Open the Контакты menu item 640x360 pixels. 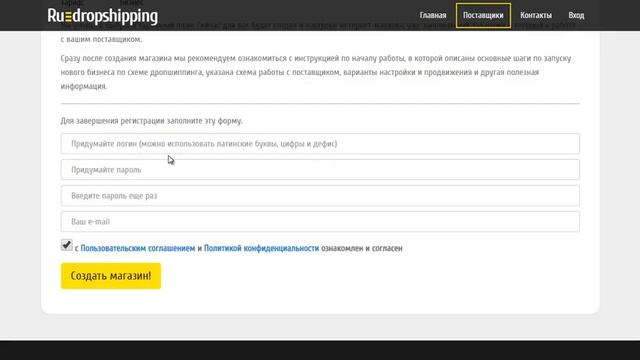click(x=536, y=16)
